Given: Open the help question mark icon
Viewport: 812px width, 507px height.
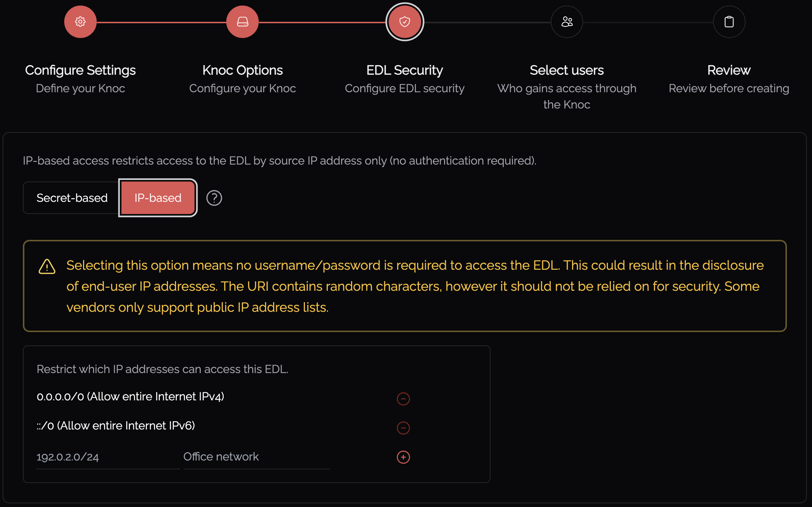Looking at the screenshot, I should tap(214, 198).
